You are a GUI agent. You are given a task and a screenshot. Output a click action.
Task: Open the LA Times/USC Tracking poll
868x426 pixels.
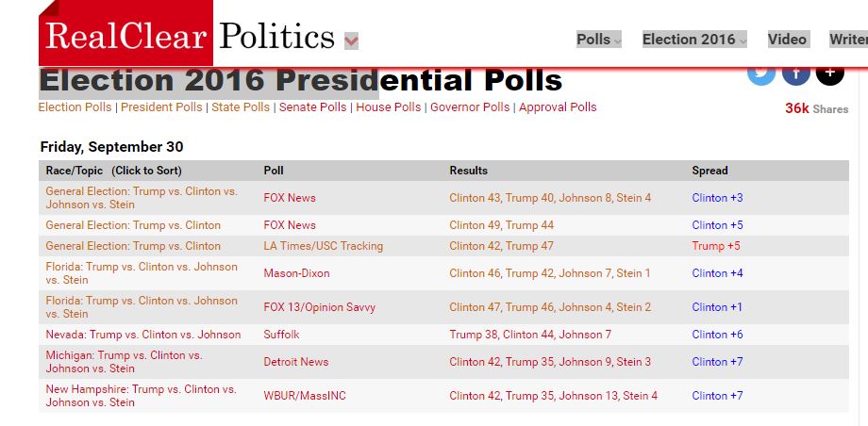point(324,246)
